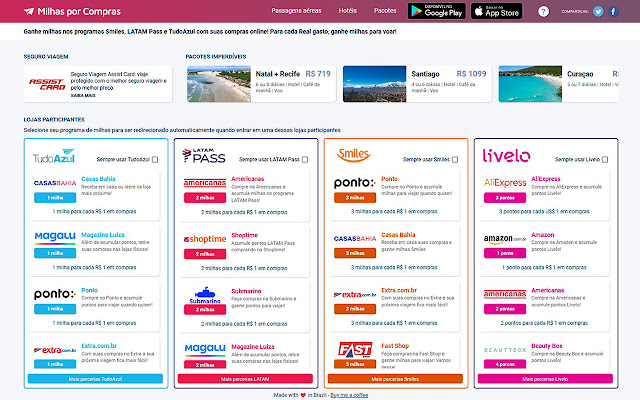Toggle Sempre usar Smiles checkbox
The width and height of the screenshot is (640, 400).
pos(455,159)
